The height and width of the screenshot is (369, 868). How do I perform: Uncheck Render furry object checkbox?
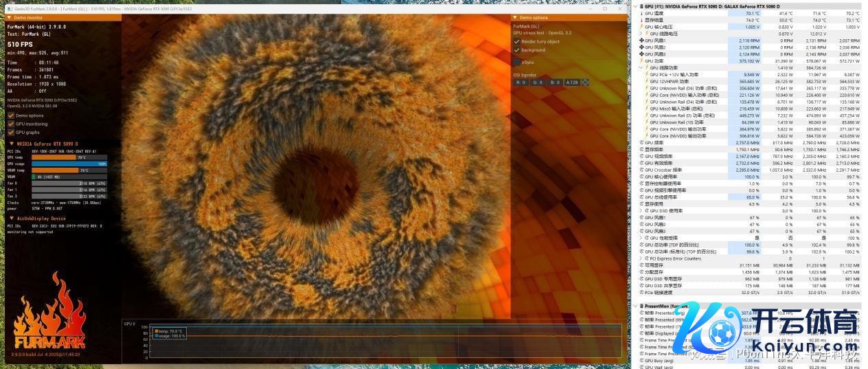[516, 41]
